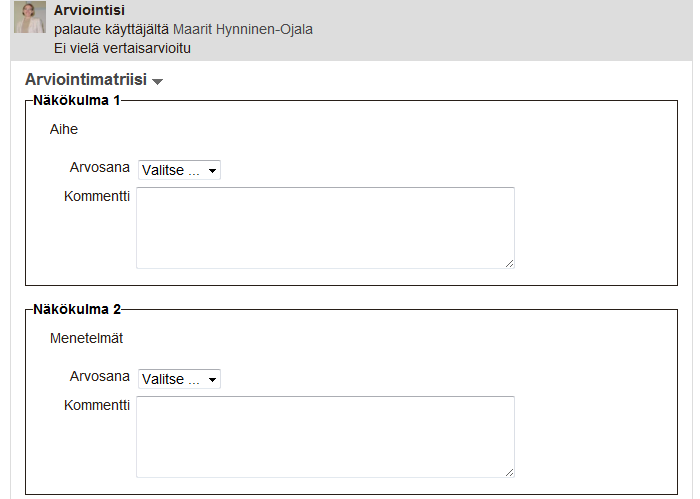Click the Kommentti label in Näkökulma 2

[x=97, y=405]
